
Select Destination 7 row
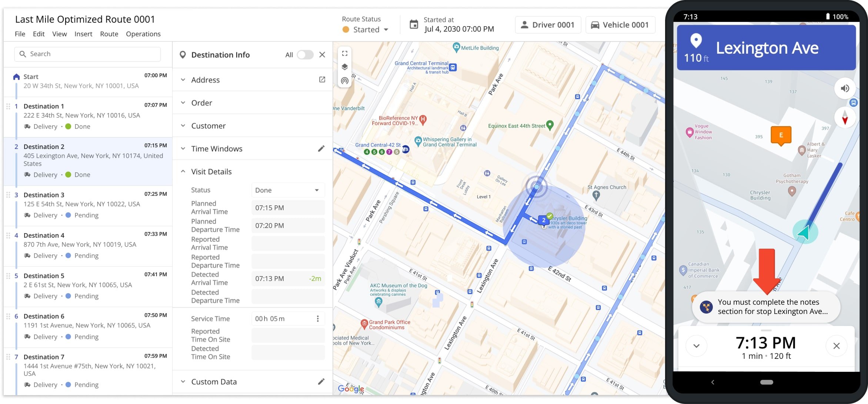[88, 371]
